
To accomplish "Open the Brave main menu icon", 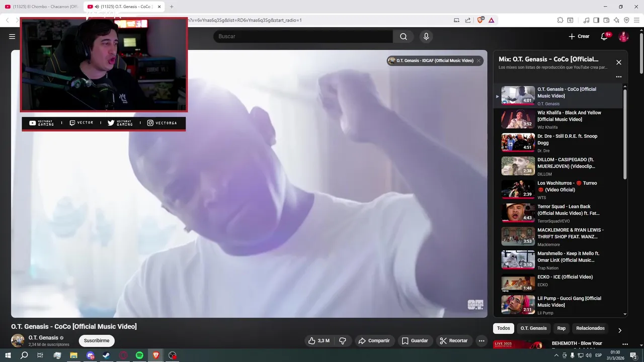I will 636,20.
